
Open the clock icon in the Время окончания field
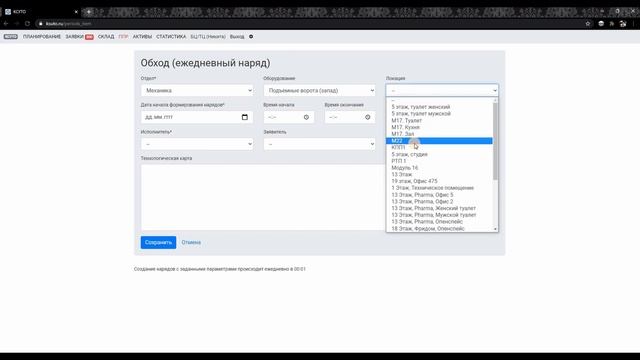tap(367, 117)
